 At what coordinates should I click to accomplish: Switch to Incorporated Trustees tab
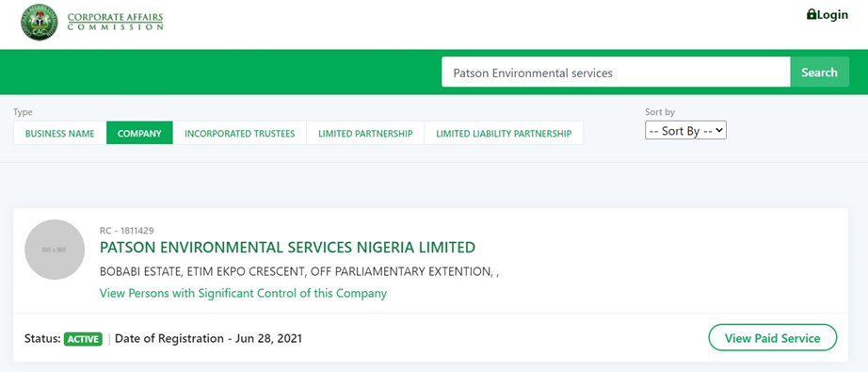click(x=240, y=133)
